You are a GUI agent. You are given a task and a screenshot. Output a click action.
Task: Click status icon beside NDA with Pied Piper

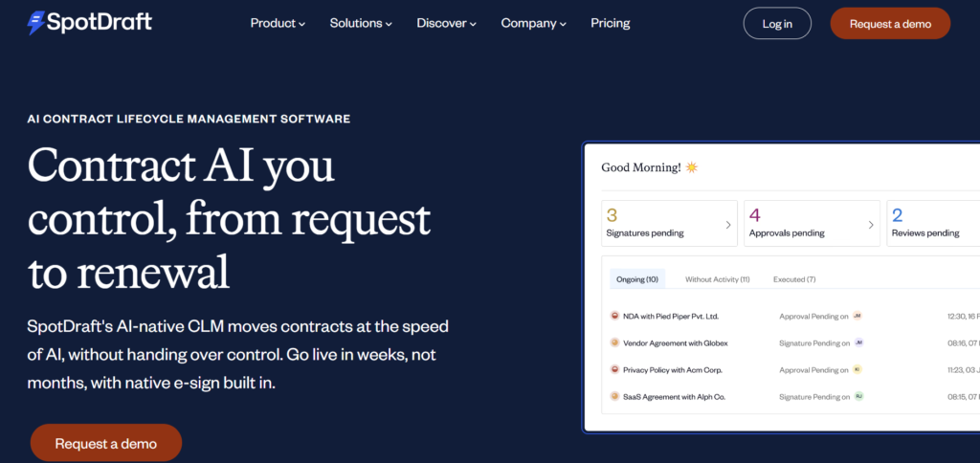point(614,317)
